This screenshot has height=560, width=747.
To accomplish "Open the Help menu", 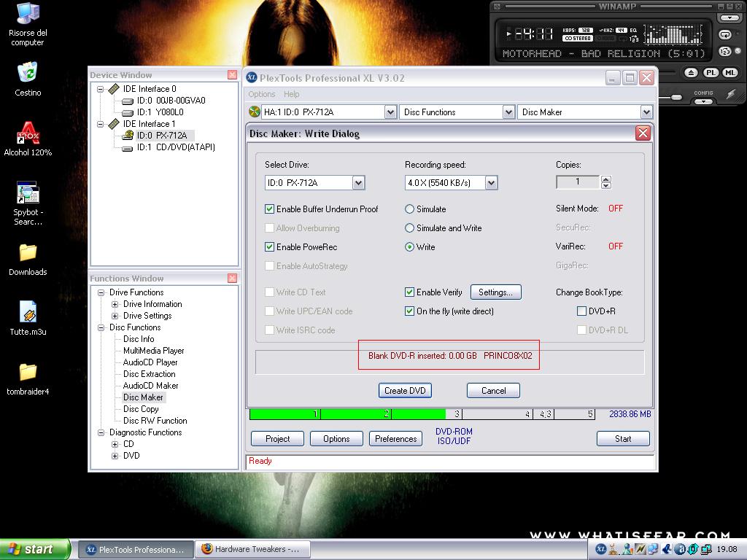I will pyautogui.click(x=292, y=94).
